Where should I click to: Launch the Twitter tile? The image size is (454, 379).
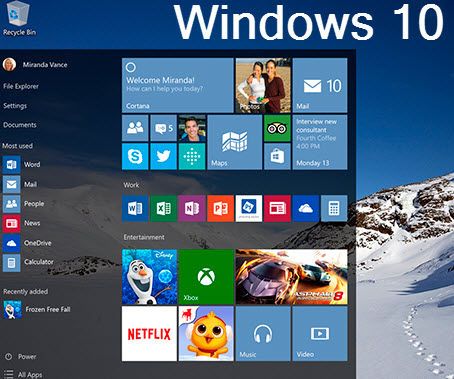pyautogui.click(x=163, y=156)
